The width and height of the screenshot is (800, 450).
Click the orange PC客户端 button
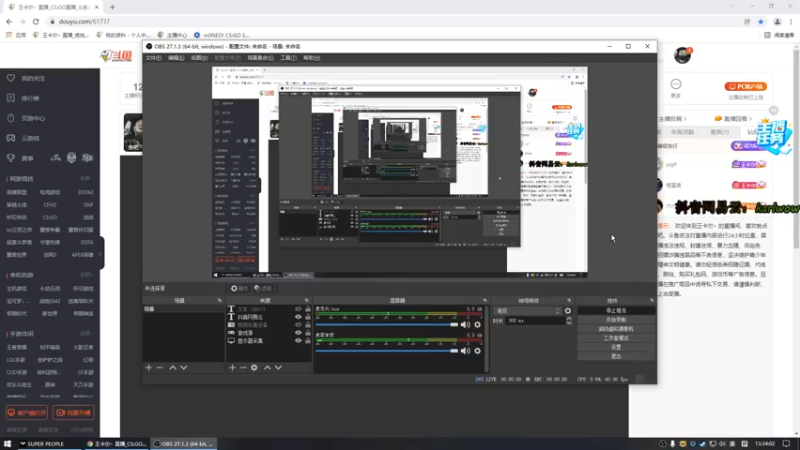coord(745,86)
